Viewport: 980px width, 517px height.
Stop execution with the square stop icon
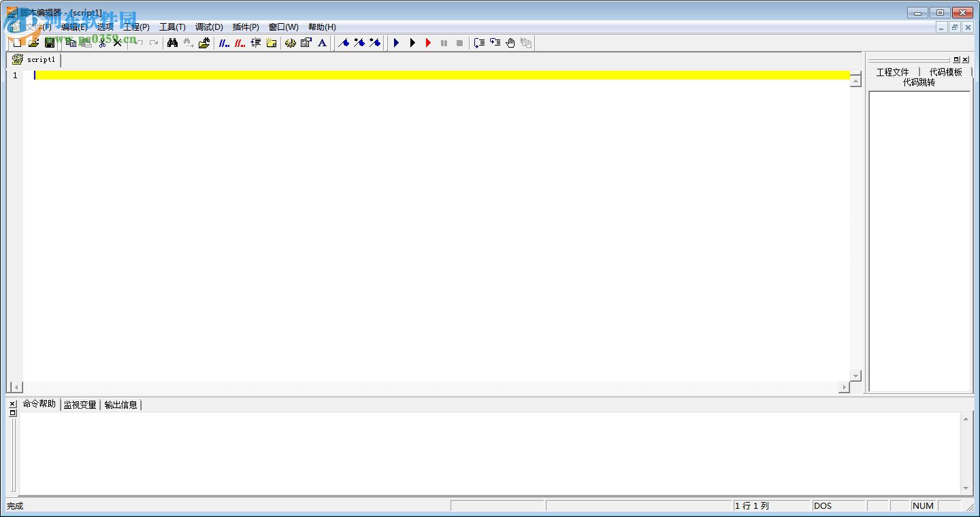click(x=459, y=43)
